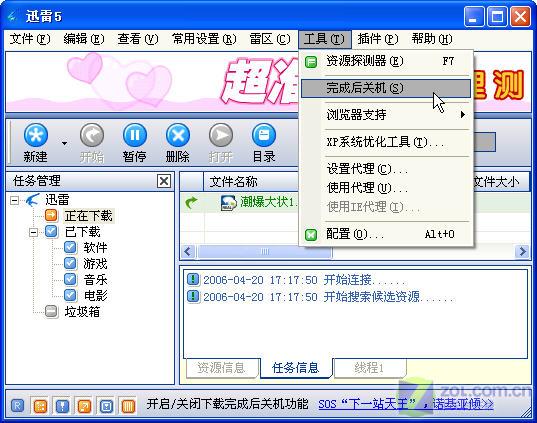
Task: Click the file type icon of 潮爆大状1
Action: pyautogui.click(x=228, y=203)
